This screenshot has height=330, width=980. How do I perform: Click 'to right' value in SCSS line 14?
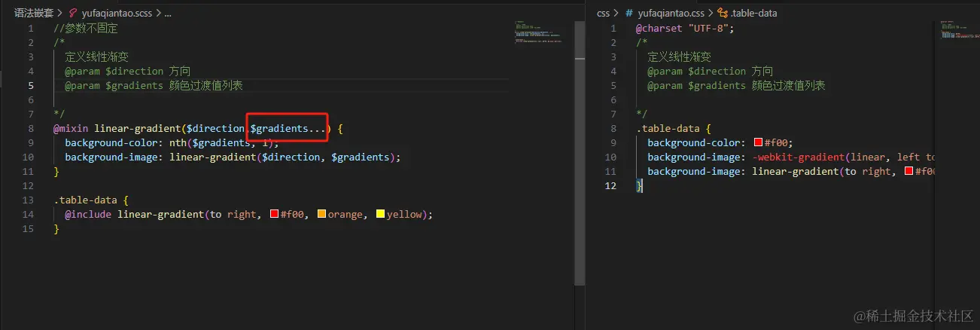233,214
